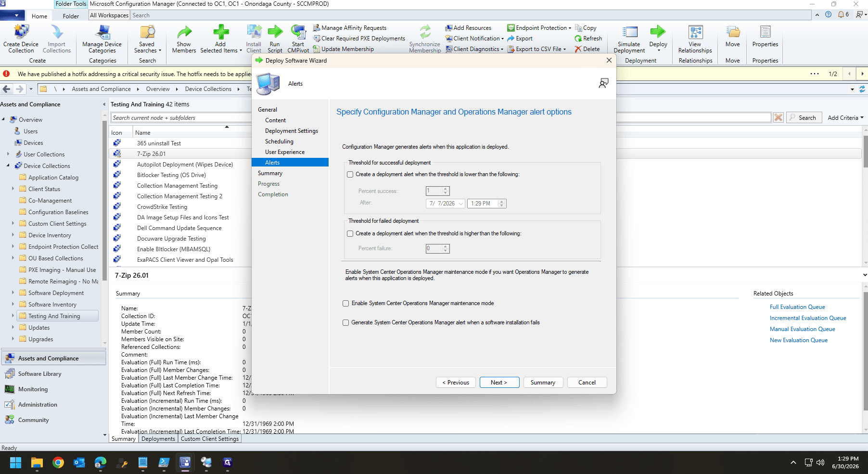Image resolution: width=868 pixels, height=474 pixels.
Task: Switch to the Folder ribbon tab
Action: (71, 16)
